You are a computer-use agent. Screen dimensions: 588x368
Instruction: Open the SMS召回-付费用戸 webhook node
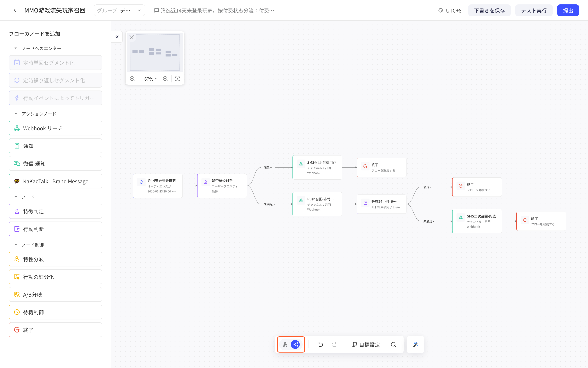pyautogui.click(x=317, y=167)
